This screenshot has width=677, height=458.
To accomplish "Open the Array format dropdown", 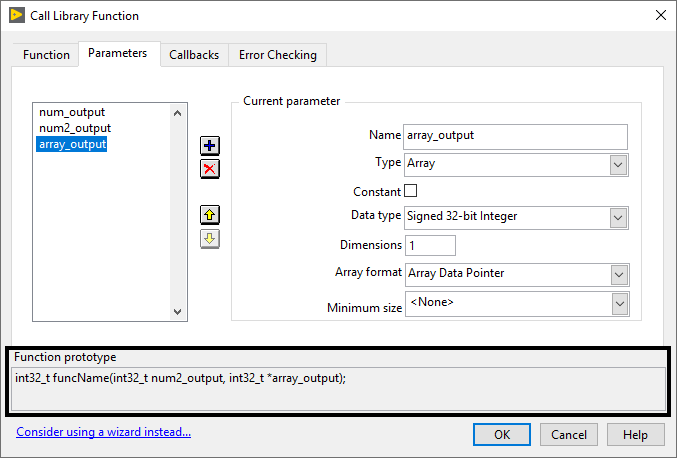I will pos(517,275).
